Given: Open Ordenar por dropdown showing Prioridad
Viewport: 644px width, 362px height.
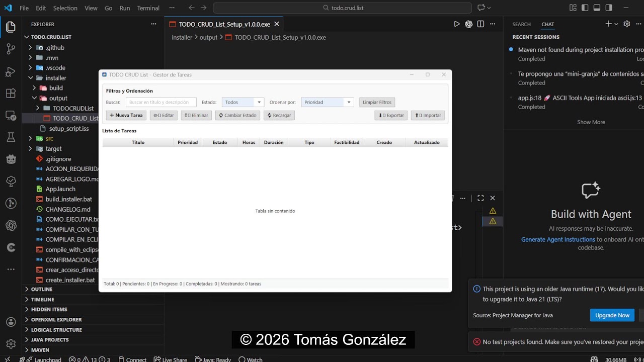Looking at the screenshot, I should click(x=328, y=102).
